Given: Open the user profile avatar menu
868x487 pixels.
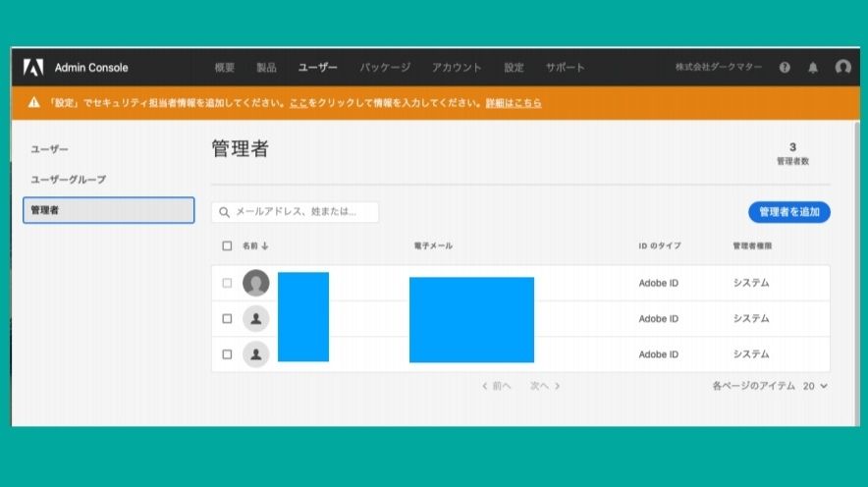Looking at the screenshot, I should point(842,68).
